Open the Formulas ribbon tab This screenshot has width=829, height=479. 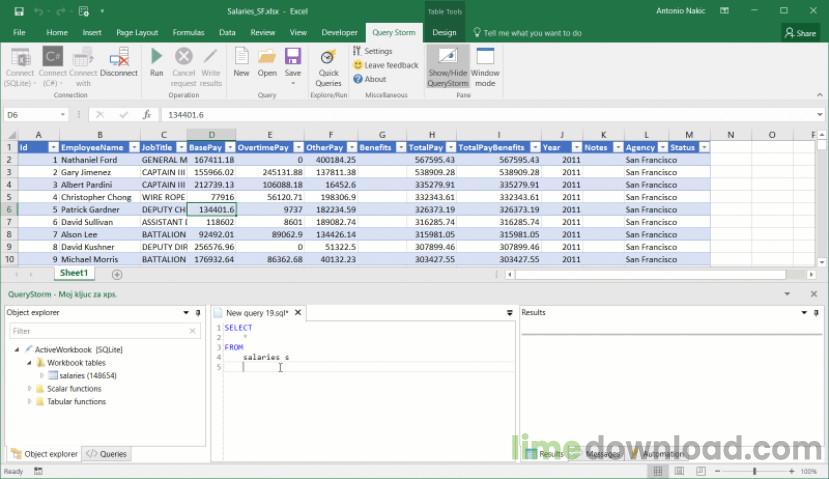coord(188,33)
